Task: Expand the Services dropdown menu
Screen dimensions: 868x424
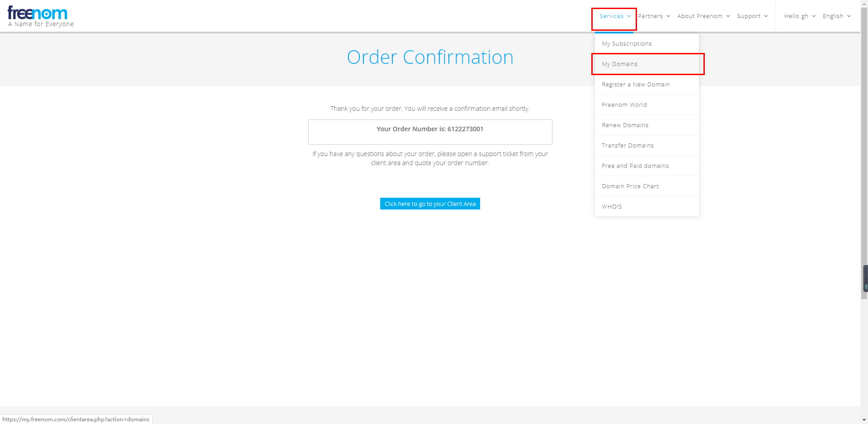Action: [x=614, y=16]
